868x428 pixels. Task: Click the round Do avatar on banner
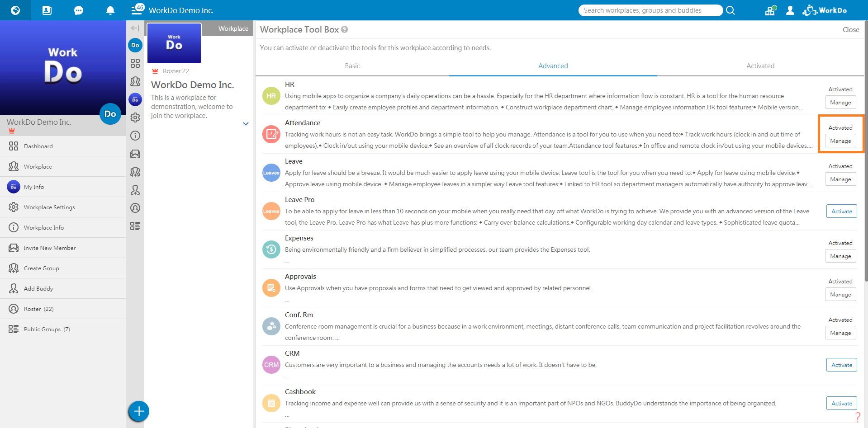(x=110, y=114)
